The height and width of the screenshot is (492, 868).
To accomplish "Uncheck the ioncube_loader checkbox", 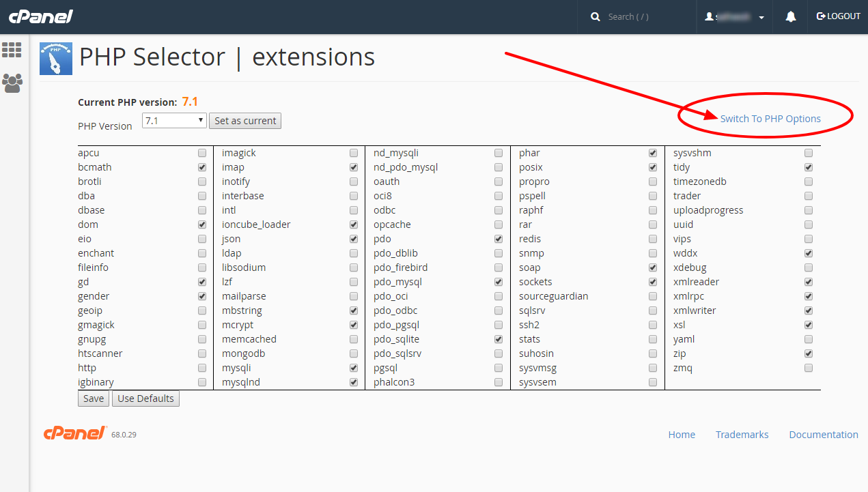I will (x=354, y=225).
